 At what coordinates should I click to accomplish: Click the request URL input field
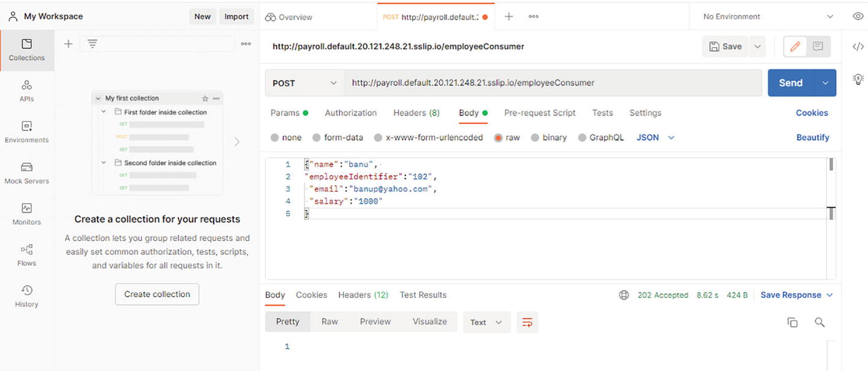[x=551, y=83]
